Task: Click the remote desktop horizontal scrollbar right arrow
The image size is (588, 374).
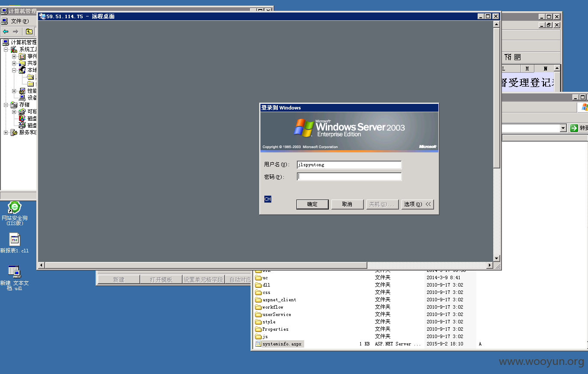Action: point(490,265)
